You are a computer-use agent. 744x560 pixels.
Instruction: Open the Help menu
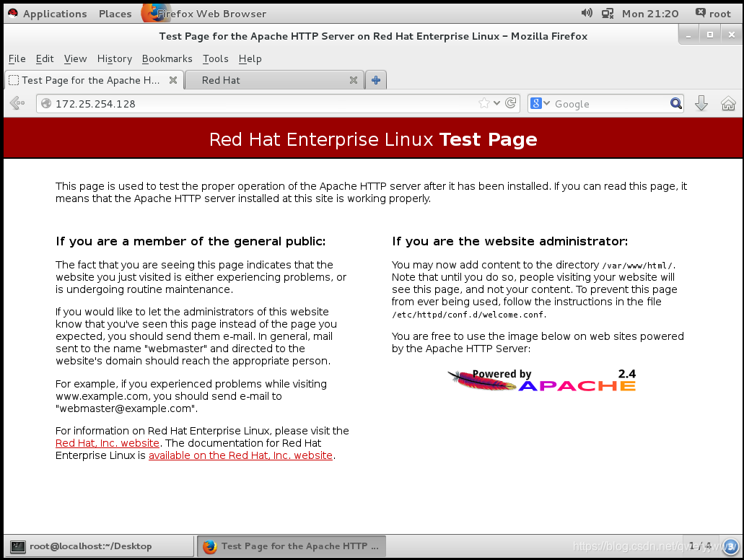tap(250, 59)
